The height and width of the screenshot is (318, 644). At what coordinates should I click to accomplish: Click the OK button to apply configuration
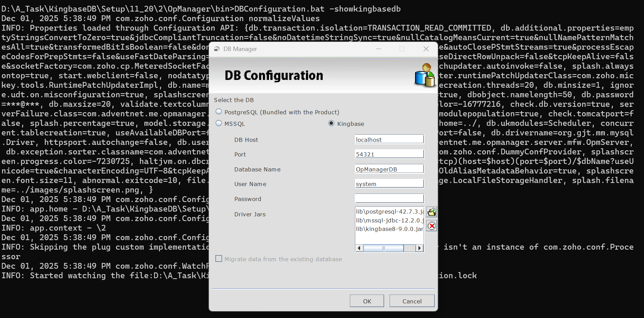(367, 301)
